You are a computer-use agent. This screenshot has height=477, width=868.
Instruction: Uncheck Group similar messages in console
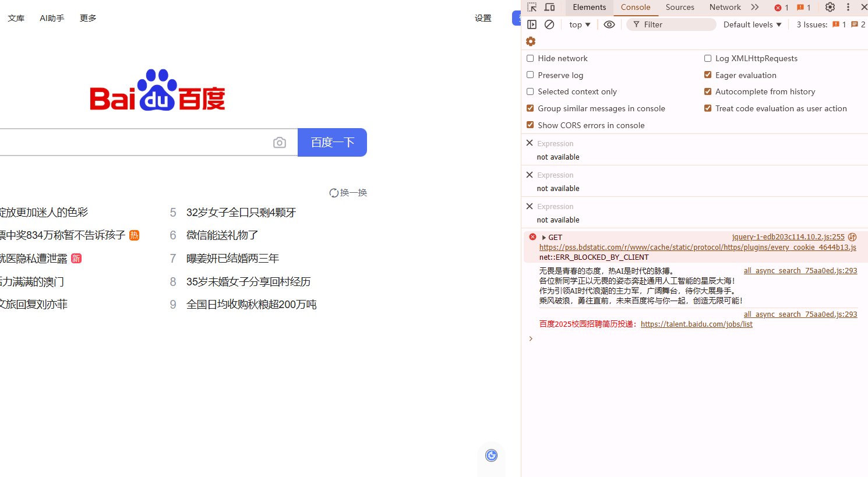(530, 108)
